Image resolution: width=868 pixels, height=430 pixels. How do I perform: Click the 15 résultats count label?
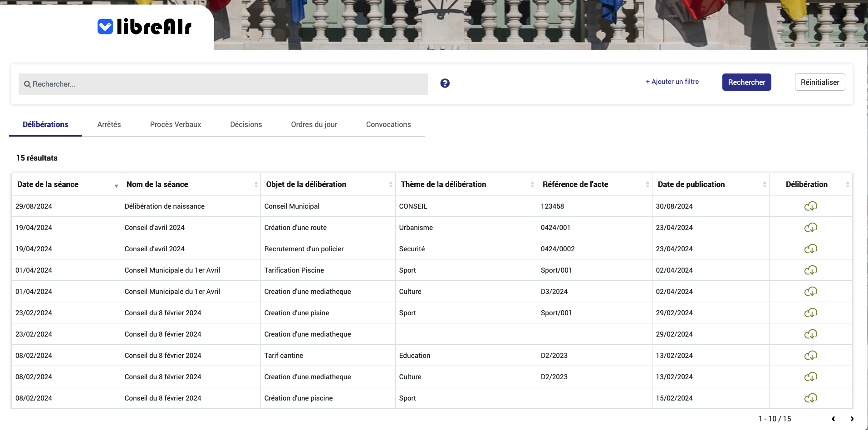(x=37, y=158)
